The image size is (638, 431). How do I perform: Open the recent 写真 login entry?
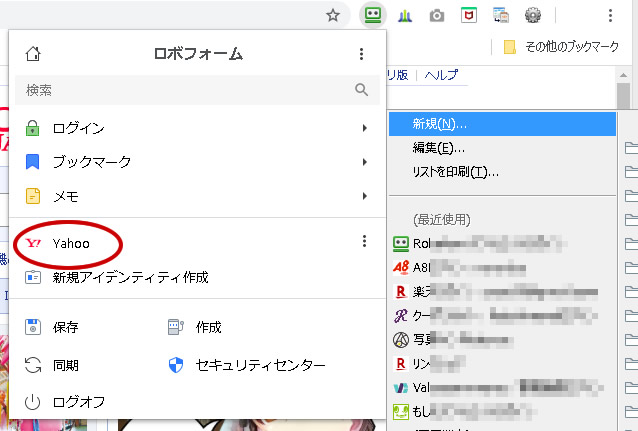click(503, 339)
